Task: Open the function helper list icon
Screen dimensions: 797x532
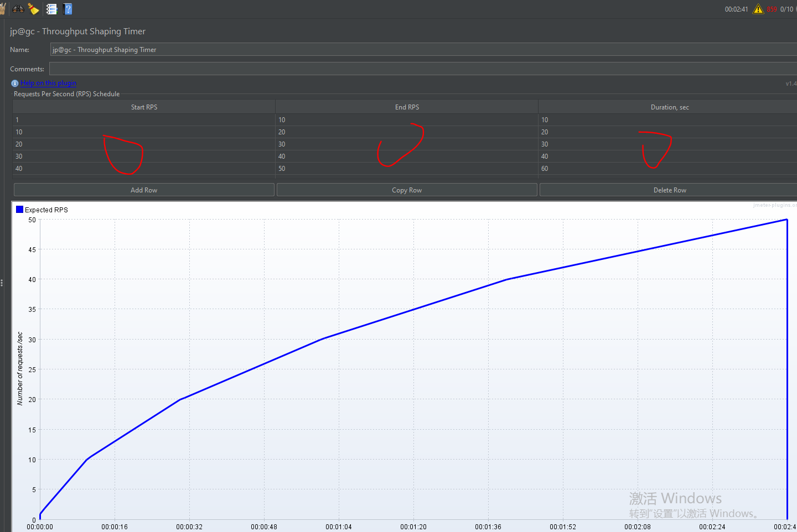Action: (x=51, y=9)
